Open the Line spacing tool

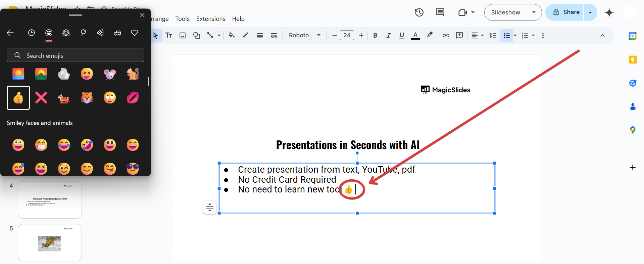tap(493, 35)
